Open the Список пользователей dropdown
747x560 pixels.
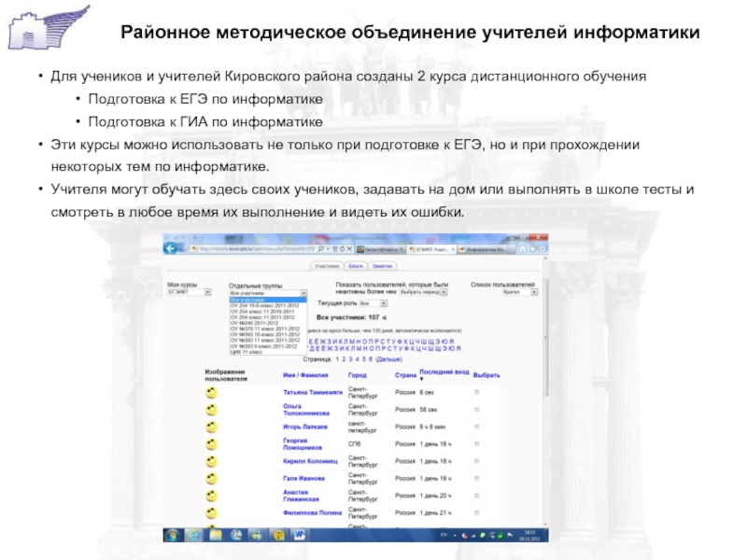click(520, 292)
